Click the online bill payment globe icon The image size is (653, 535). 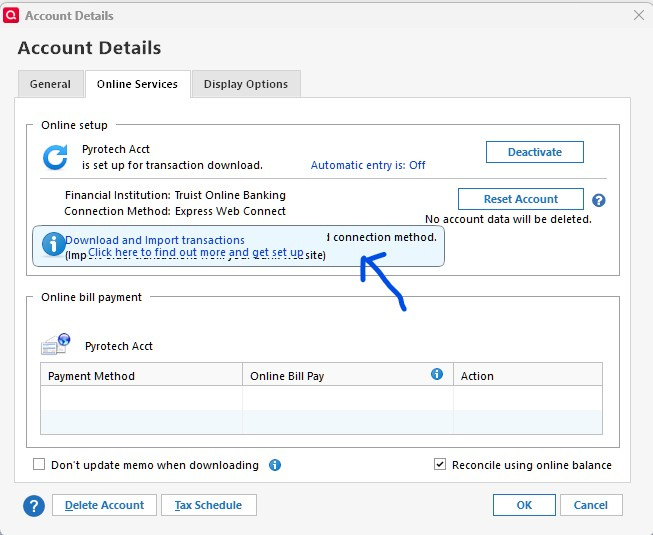point(56,344)
